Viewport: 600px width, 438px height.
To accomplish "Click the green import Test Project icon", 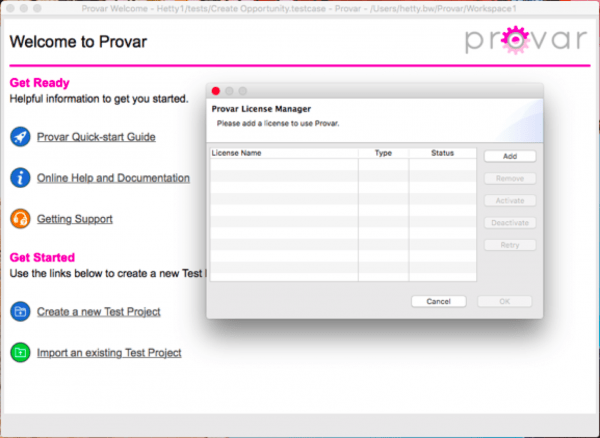I will [20, 352].
